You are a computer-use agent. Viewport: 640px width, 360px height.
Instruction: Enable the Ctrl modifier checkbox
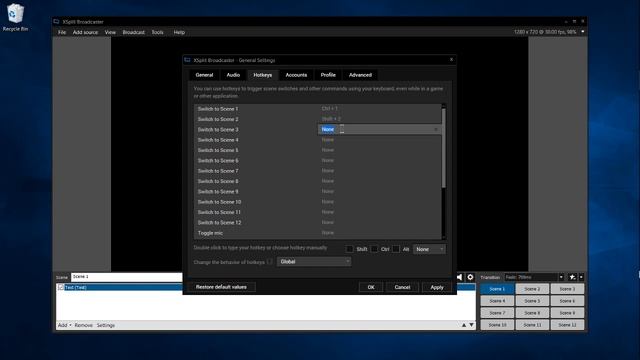click(x=374, y=249)
